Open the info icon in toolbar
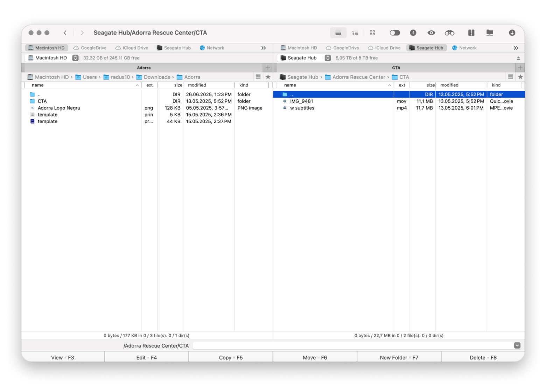Image resolution: width=546 pixels, height=392 pixels. click(x=413, y=33)
